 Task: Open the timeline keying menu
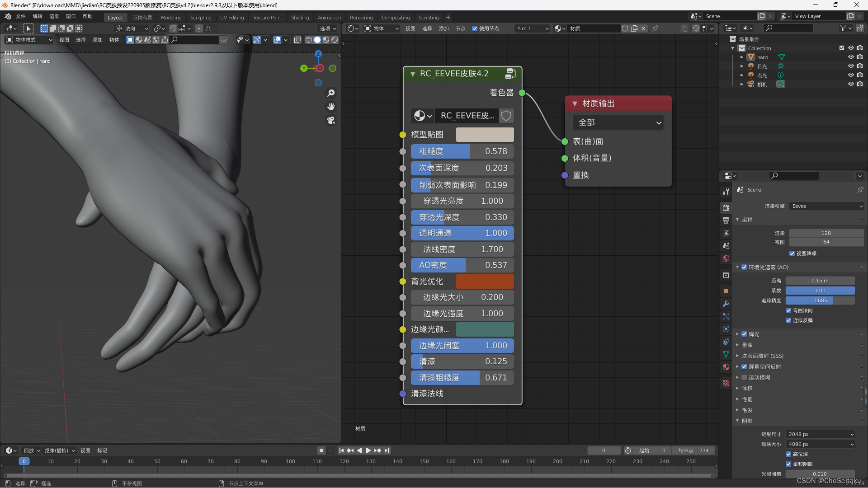[x=60, y=450]
